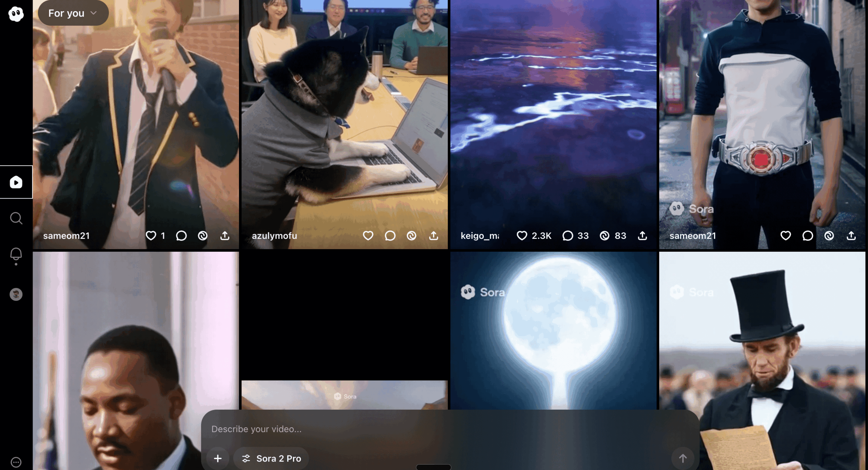Screen dimensions: 868x470
Task: Select the video feed tab in sidebar
Action: point(16,182)
